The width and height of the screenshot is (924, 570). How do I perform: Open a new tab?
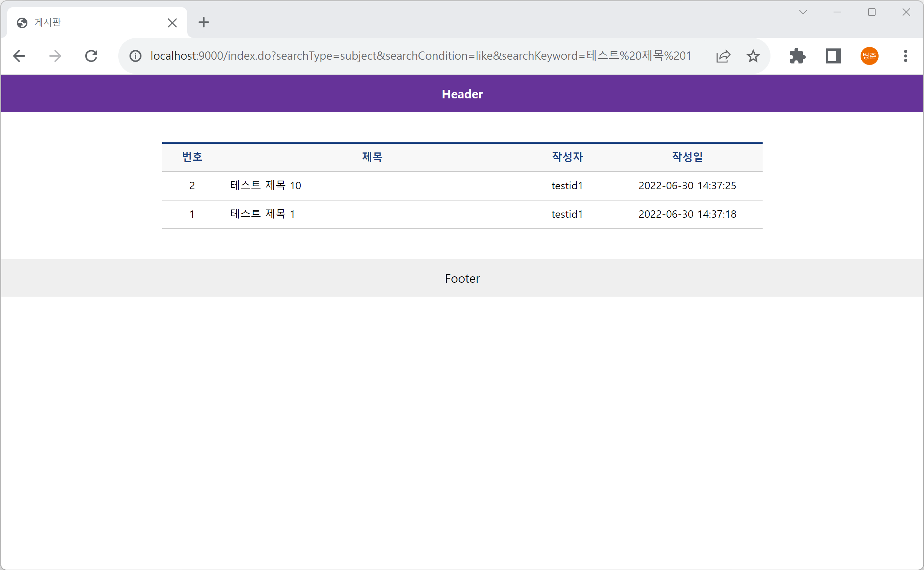[x=203, y=22]
